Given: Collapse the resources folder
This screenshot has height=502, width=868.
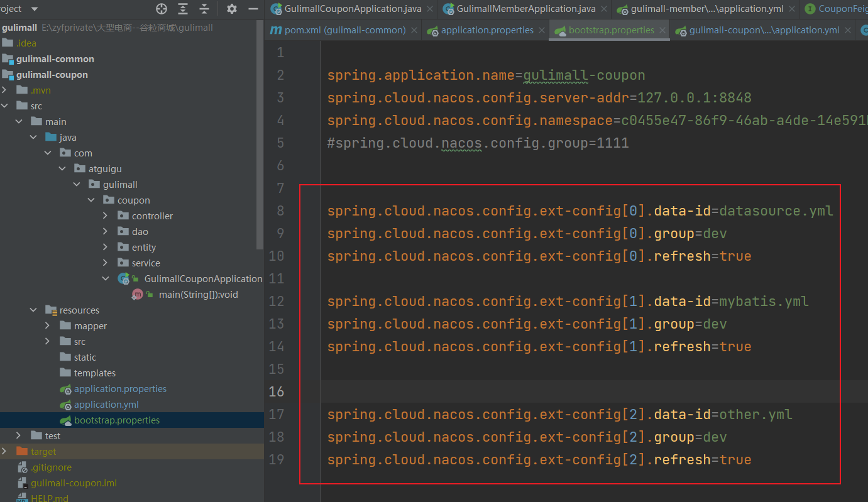Looking at the screenshot, I should click(33, 310).
